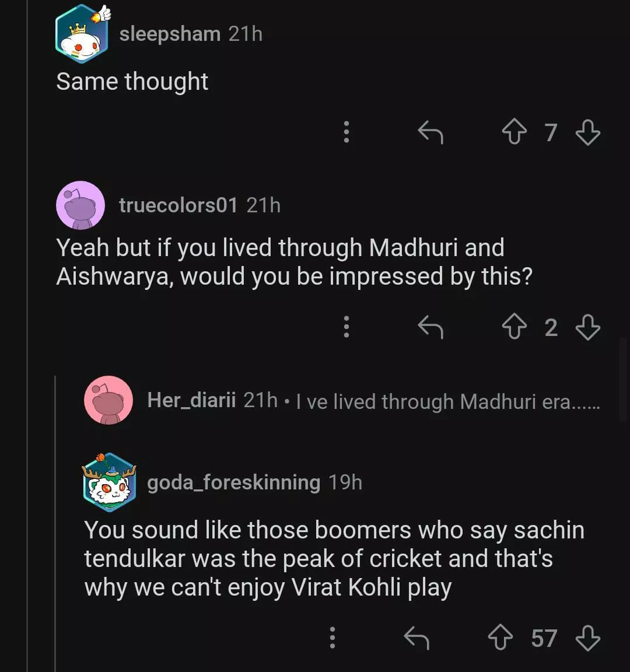The image size is (630, 672).
Task: View truecolors01's purple avatar
Action: pyautogui.click(x=80, y=205)
